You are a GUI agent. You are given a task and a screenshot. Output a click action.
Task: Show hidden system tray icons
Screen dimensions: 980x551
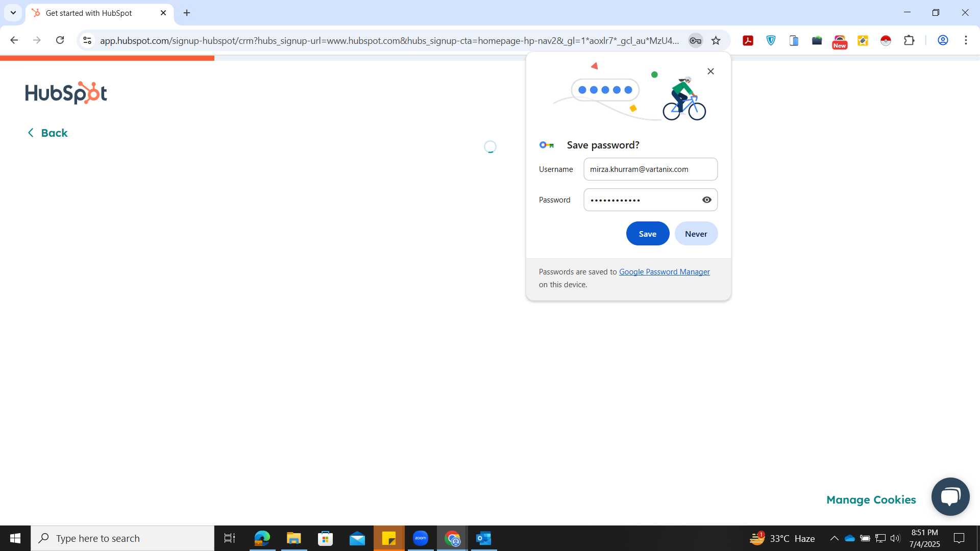(834, 538)
